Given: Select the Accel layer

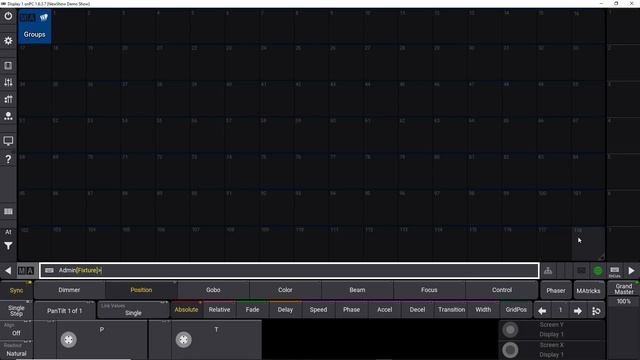Looking at the screenshot, I should pyautogui.click(x=384, y=310).
